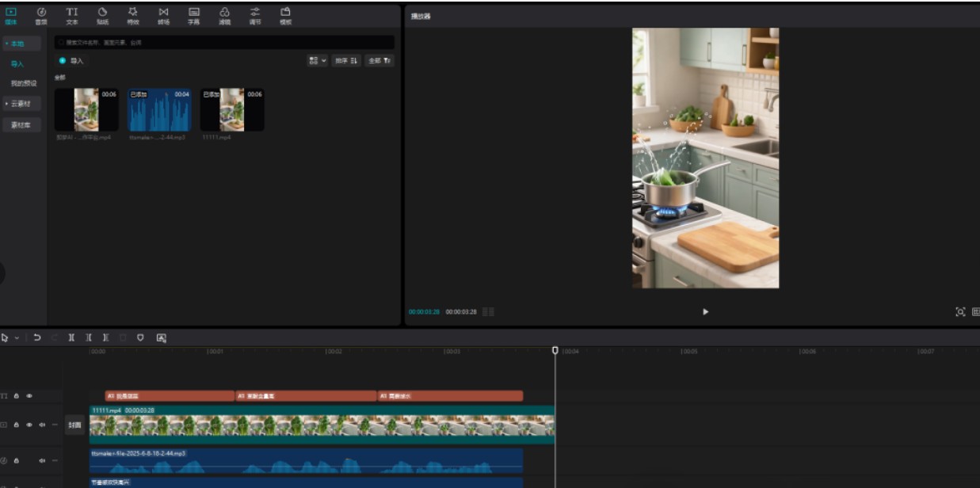Mute the ttsmaker mp3 audio track
The image size is (980, 488).
pos(42,460)
